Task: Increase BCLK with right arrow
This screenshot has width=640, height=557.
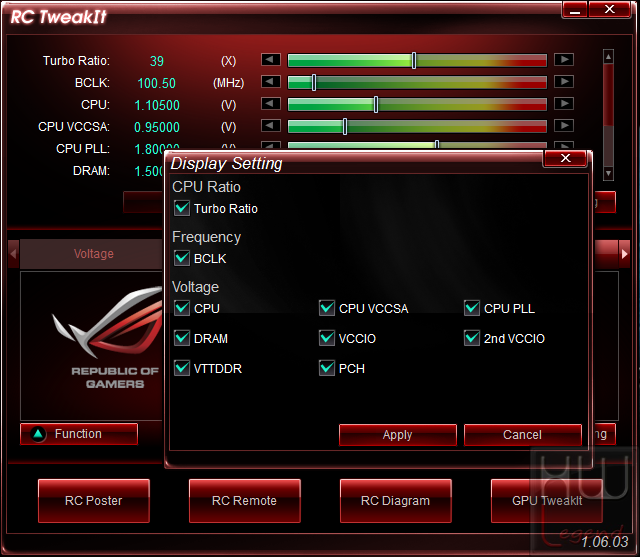Action: [x=564, y=82]
